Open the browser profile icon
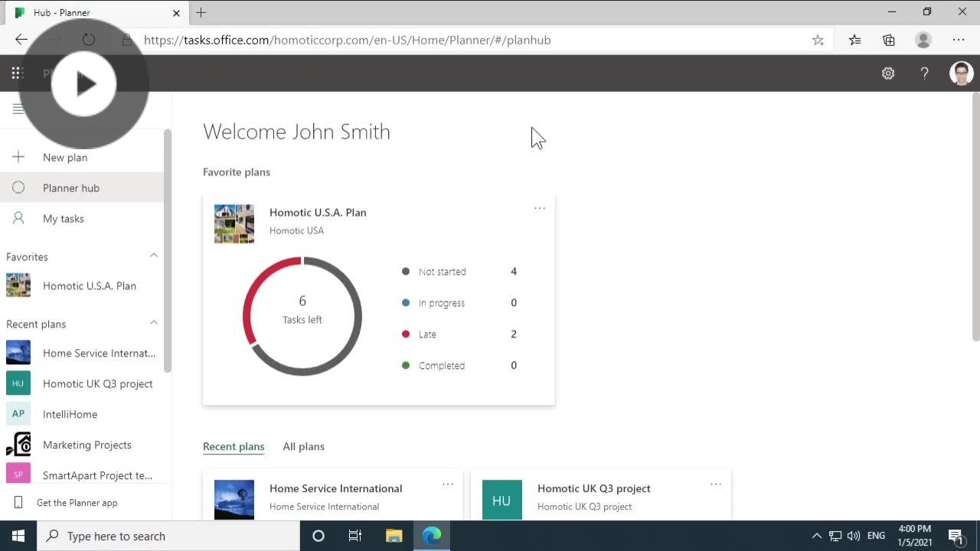This screenshot has height=551, width=980. 923,40
